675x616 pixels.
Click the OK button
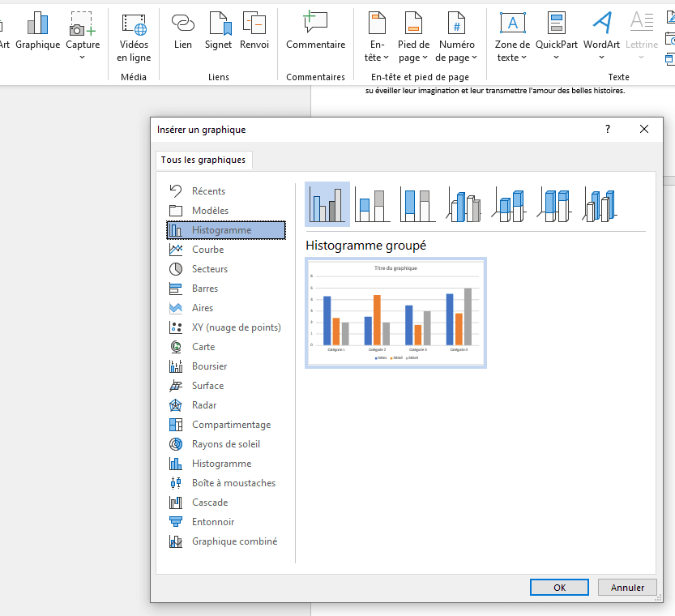pyautogui.click(x=559, y=588)
